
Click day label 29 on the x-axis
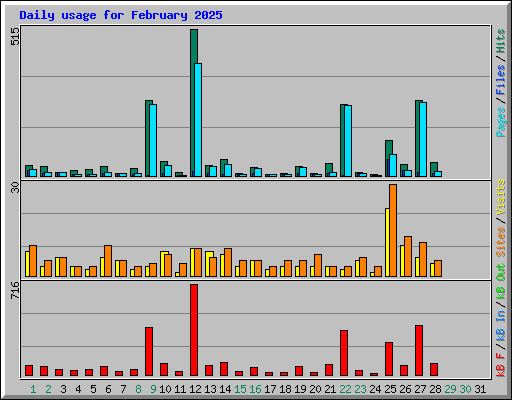pyautogui.click(x=450, y=389)
